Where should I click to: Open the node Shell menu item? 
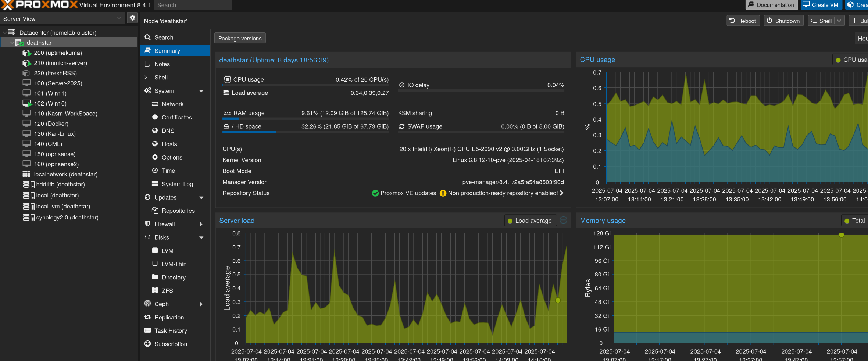[175, 77]
